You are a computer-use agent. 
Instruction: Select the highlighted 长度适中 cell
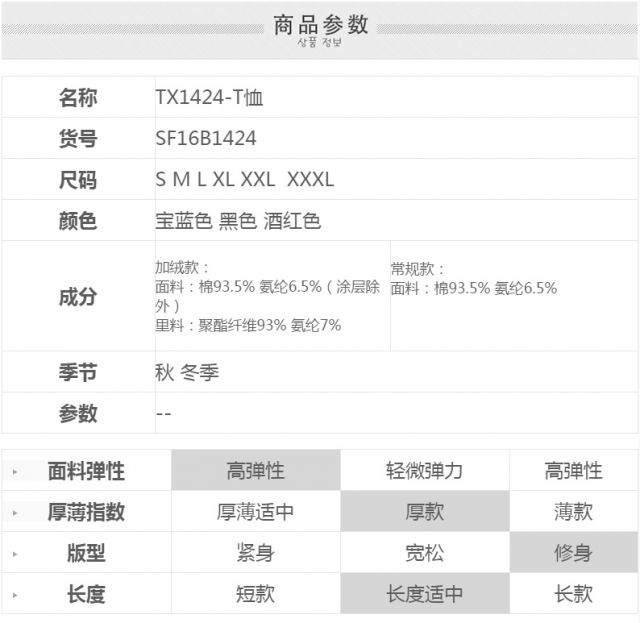tap(424, 594)
